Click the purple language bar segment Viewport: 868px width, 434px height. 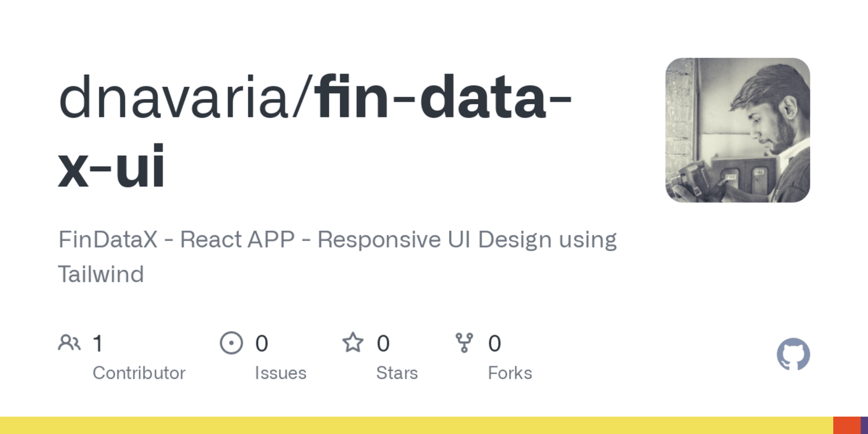click(x=865, y=425)
